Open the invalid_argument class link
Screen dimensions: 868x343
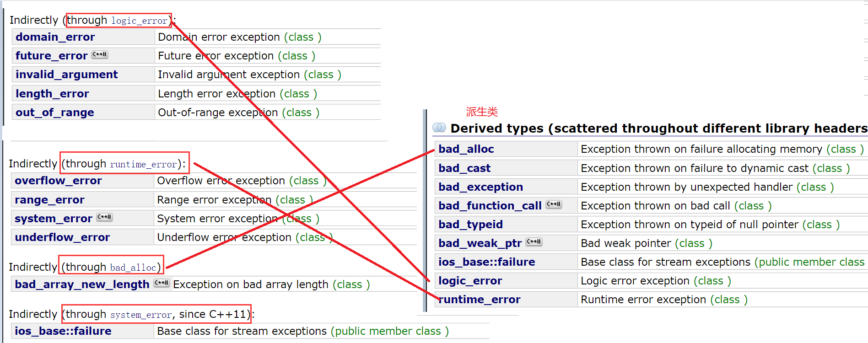(x=66, y=75)
